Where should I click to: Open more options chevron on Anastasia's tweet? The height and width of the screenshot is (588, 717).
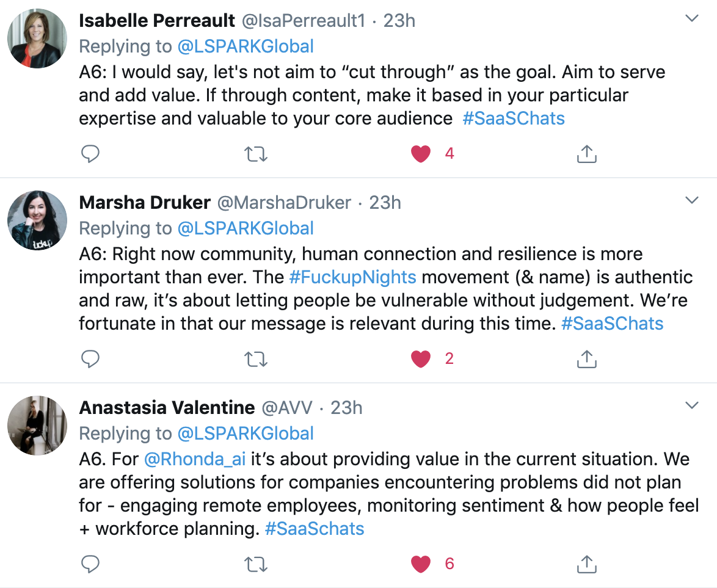coord(692,405)
